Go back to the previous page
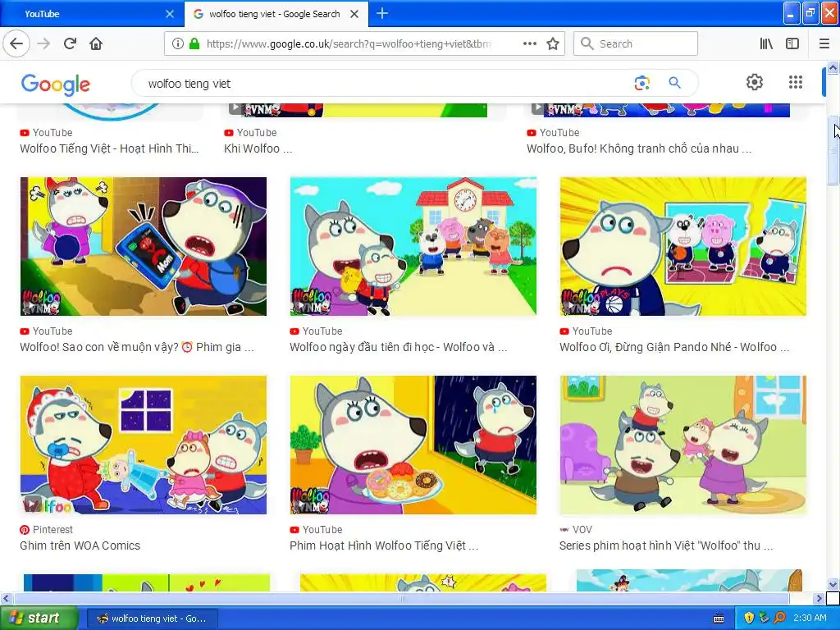This screenshot has width=840, height=630. (16, 43)
